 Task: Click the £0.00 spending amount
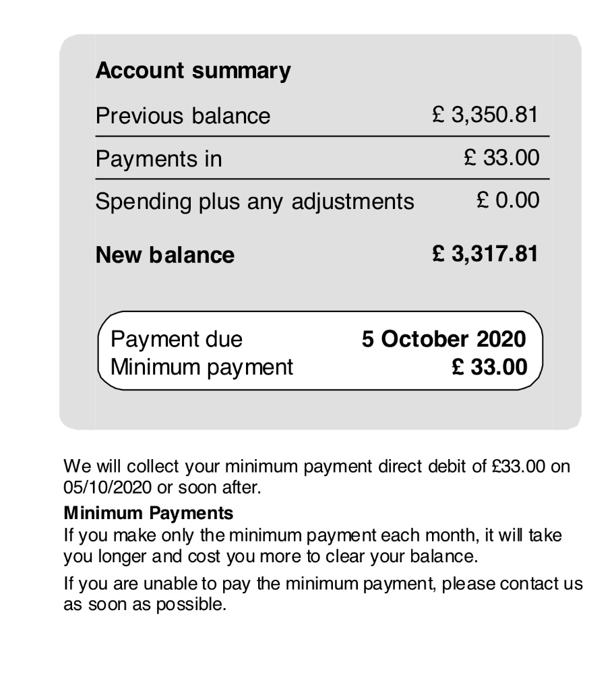coord(507,200)
